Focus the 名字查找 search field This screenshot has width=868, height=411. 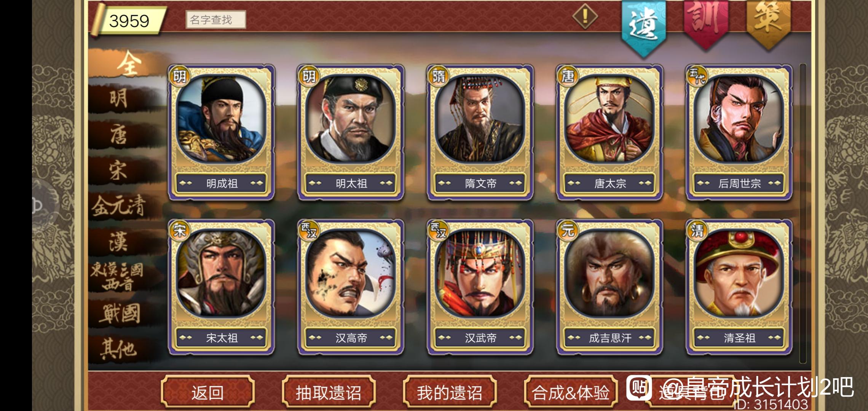point(216,19)
